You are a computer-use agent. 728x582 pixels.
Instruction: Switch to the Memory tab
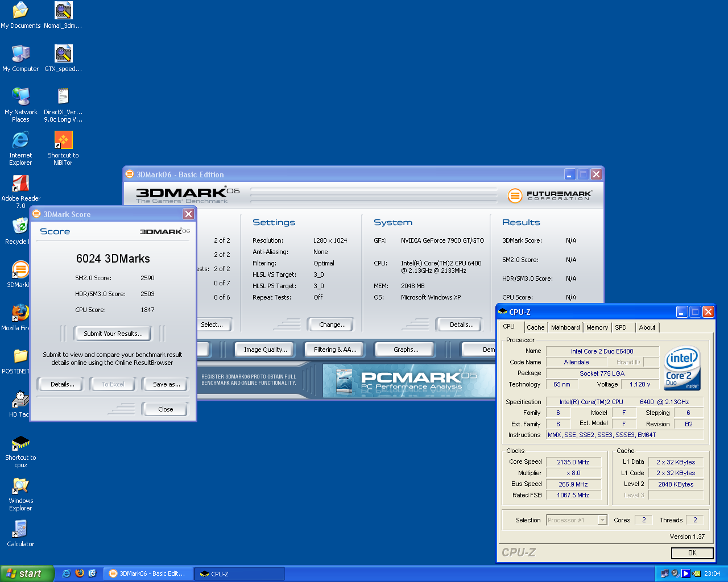point(597,327)
